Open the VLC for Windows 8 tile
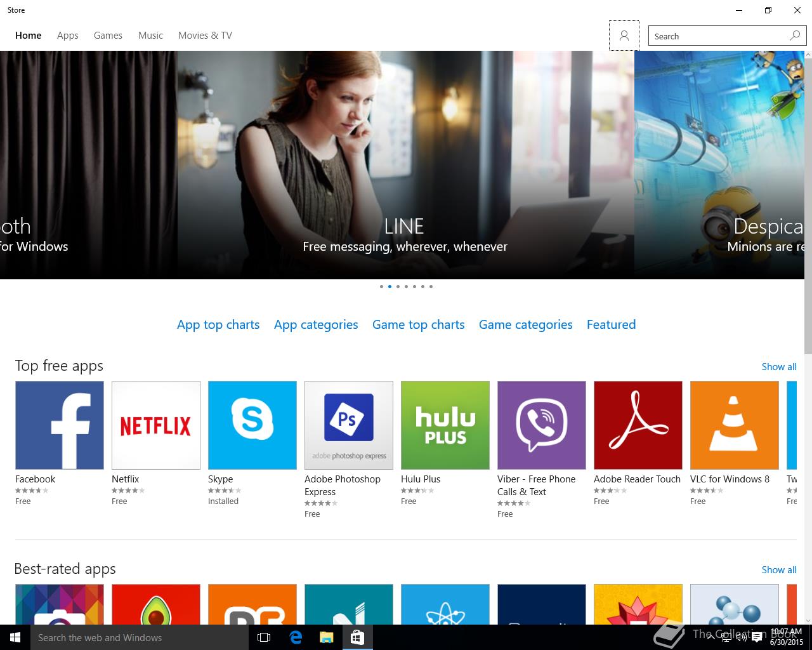812x650 pixels. click(735, 425)
